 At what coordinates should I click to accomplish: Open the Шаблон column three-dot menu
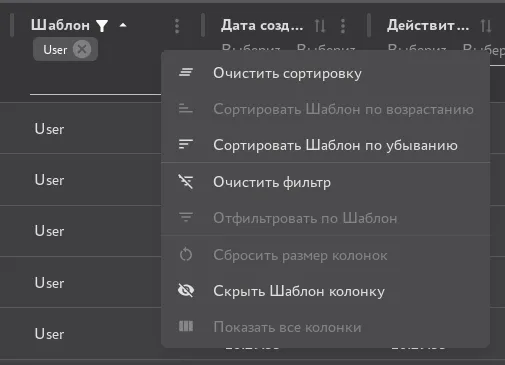coord(177,26)
